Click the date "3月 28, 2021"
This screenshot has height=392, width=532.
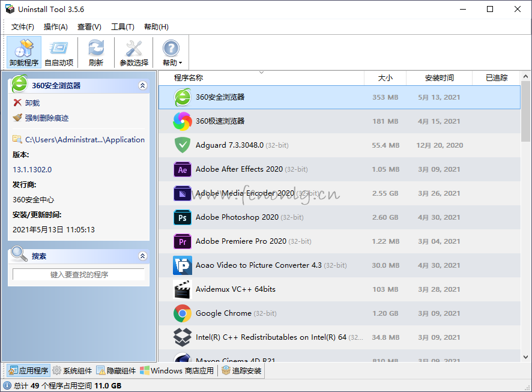[x=439, y=289]
